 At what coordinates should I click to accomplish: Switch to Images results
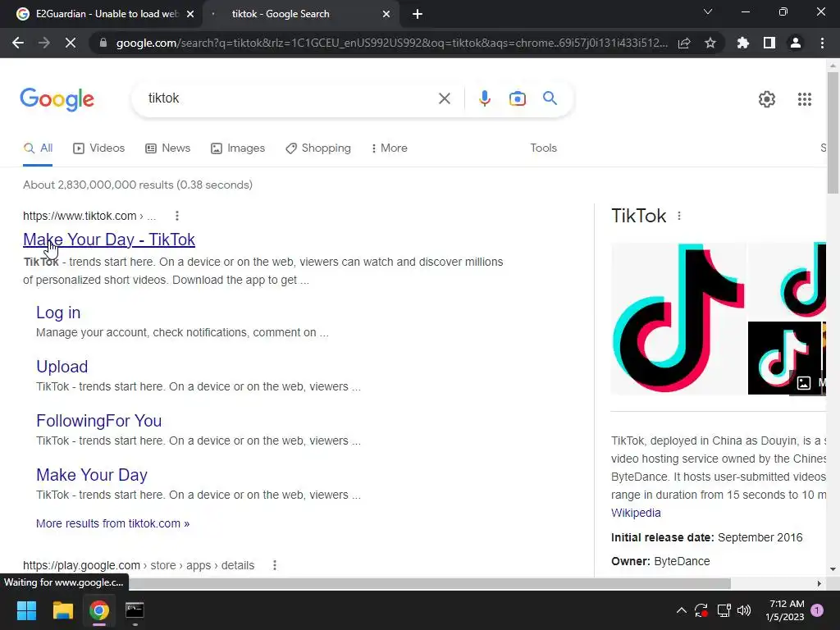238,148
